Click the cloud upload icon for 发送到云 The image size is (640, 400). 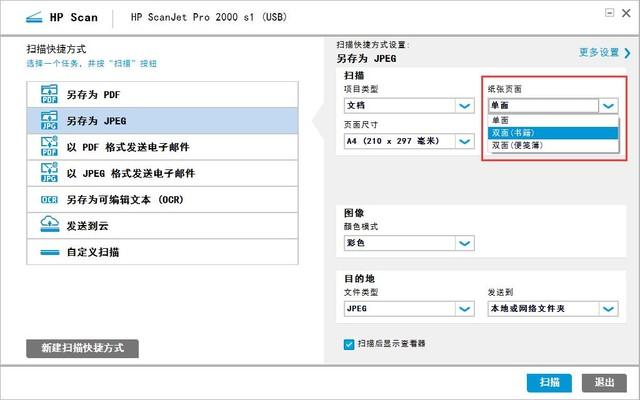click(49, 224)
